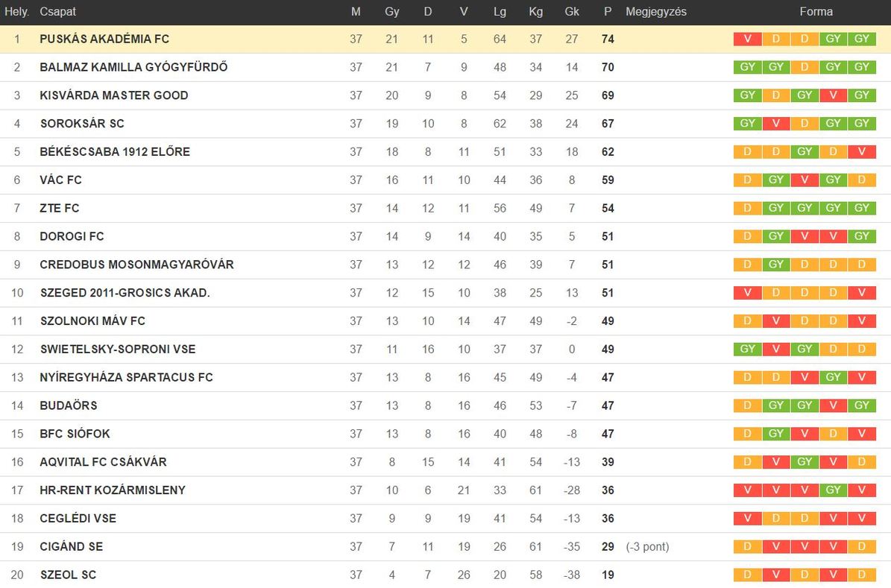891x588 pixels.
Task: Click HR-Rent Kozármisleny's green GY form badge
Action: coord(833,490)
